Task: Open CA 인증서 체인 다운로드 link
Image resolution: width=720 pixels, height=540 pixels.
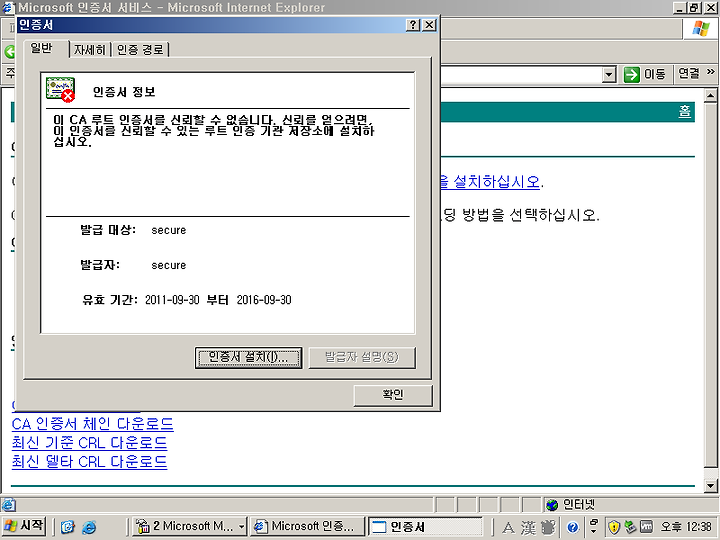Action: (x=93, y=423)
